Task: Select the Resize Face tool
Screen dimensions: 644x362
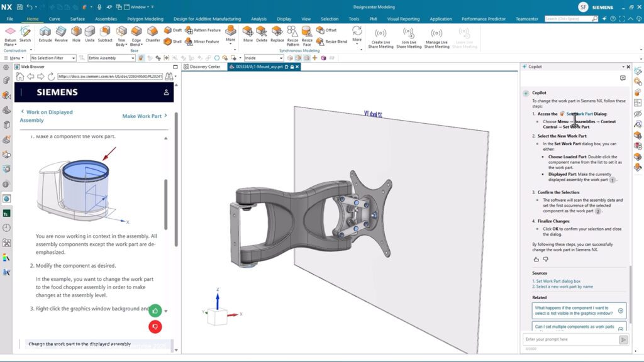Action: tap(307, 36)
